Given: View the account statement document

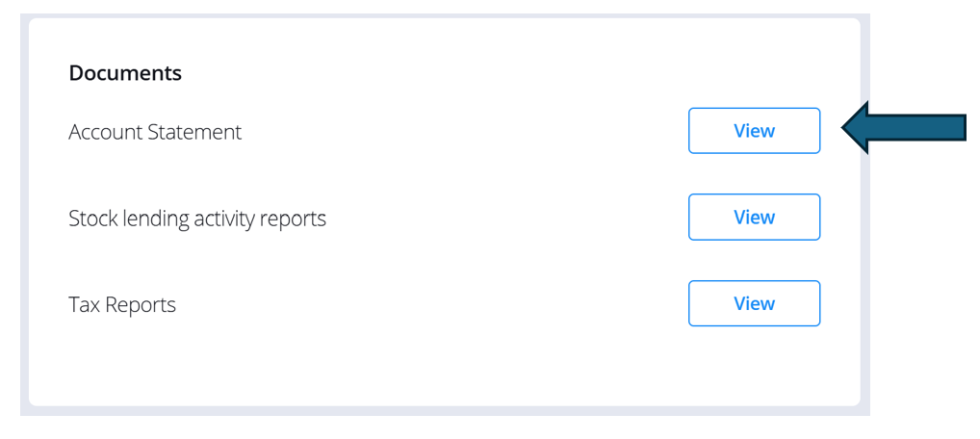Looking at the screenshot, I should coord(754,131).
